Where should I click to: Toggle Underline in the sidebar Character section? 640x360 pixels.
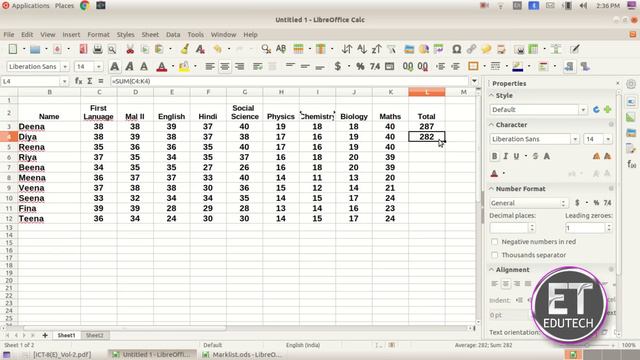click(x=516, y=156)
